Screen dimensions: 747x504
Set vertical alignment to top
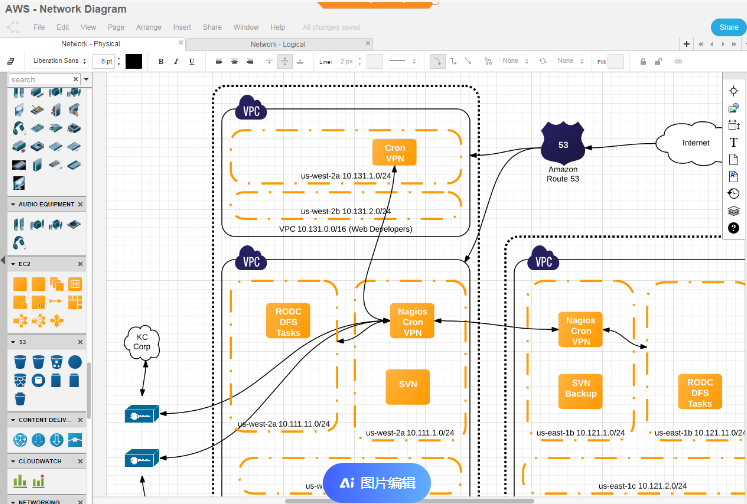pos(269,61)
